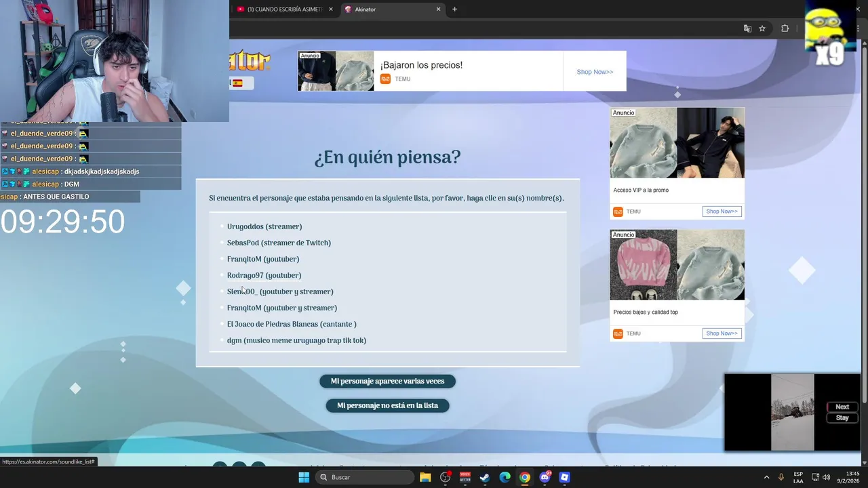Open the network status tray icon
This screenshot has width=868, height=488.
tap(815, 477)
